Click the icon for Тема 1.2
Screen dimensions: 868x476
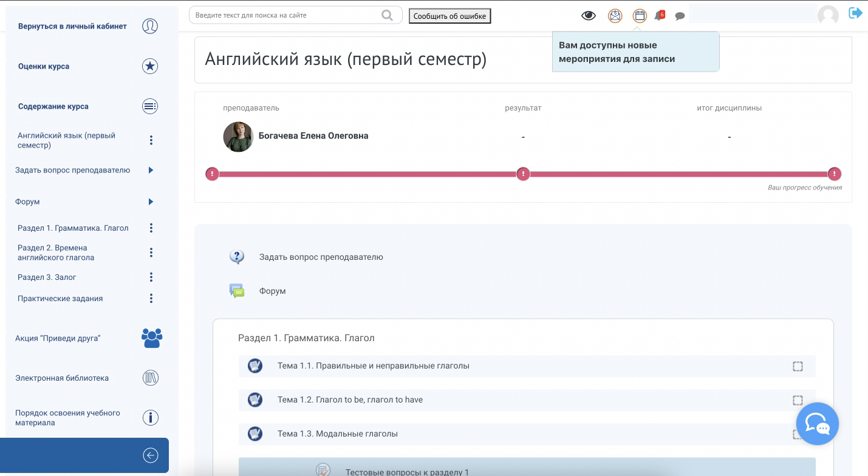[x=255, y=399]
